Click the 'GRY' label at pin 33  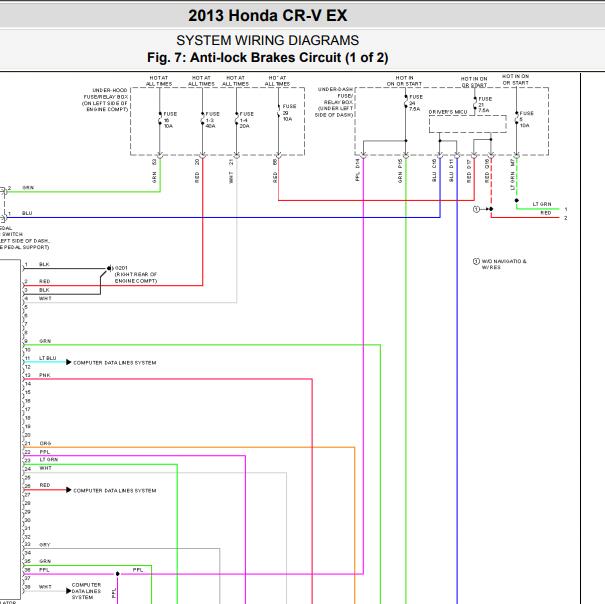(x=45, y=545)
